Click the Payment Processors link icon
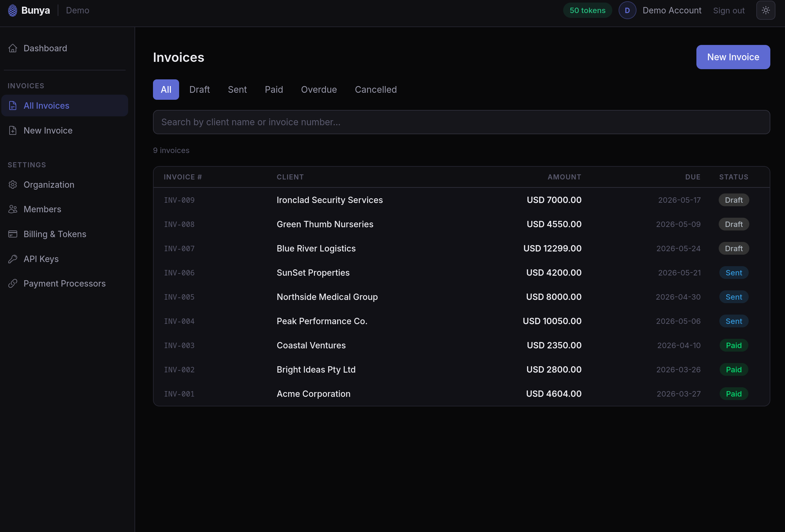Image resolution: width=785 pixels, height=532 pixels. [x=13, y=284]
